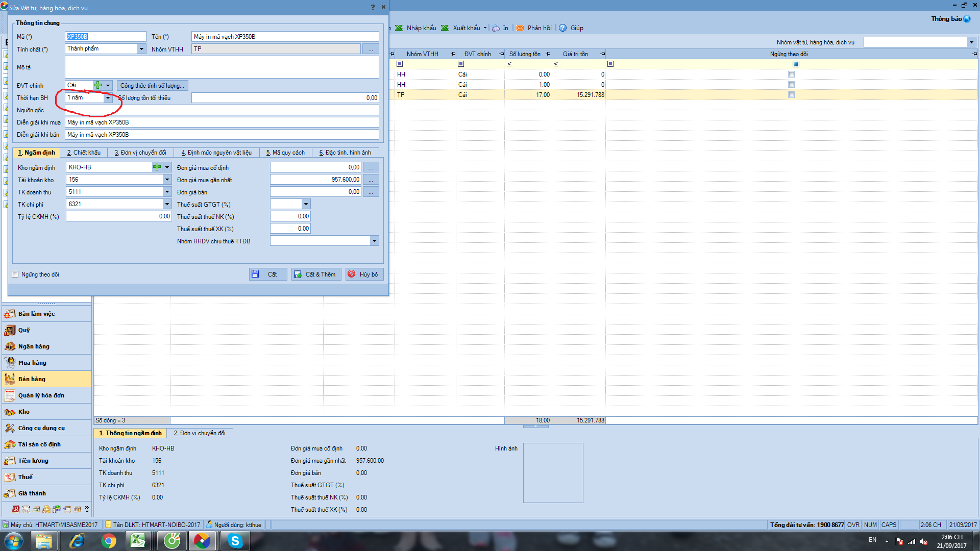This screenshot has height=551, width=980.
Task: Toggle Ngừng theo dõi filter checkbox in header row
Action: (796, 64)
